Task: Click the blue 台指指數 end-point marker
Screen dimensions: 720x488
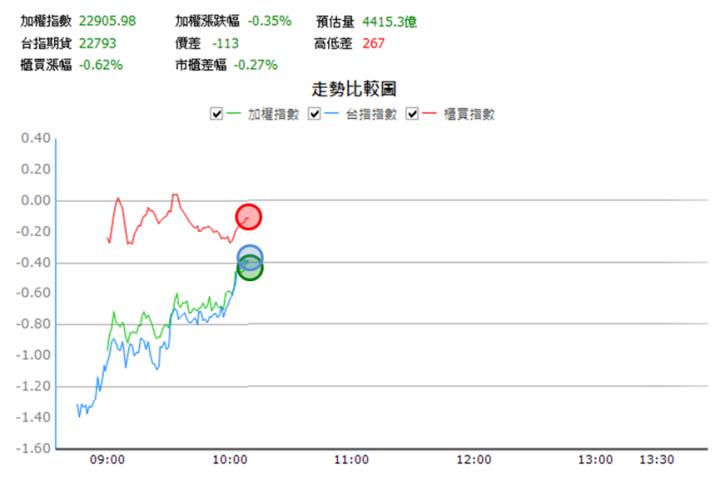Action: click(x=250, y=258)
